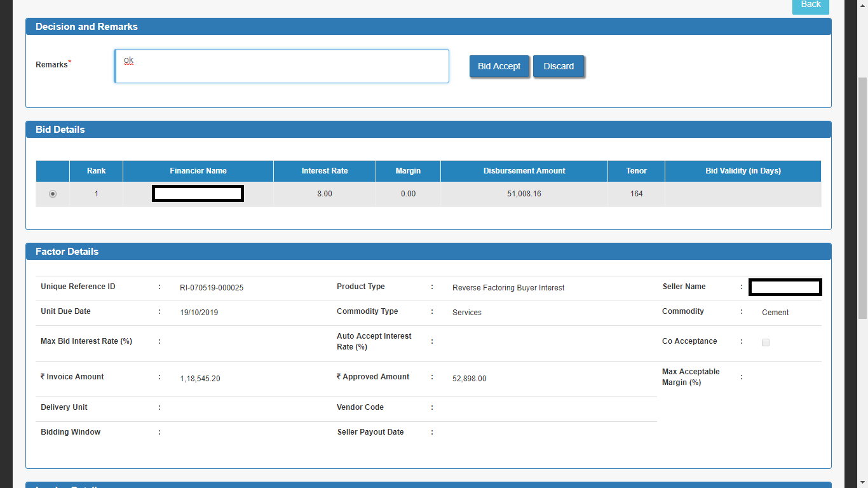Click the Rank column header
The image size is (868, 488).
97,171
